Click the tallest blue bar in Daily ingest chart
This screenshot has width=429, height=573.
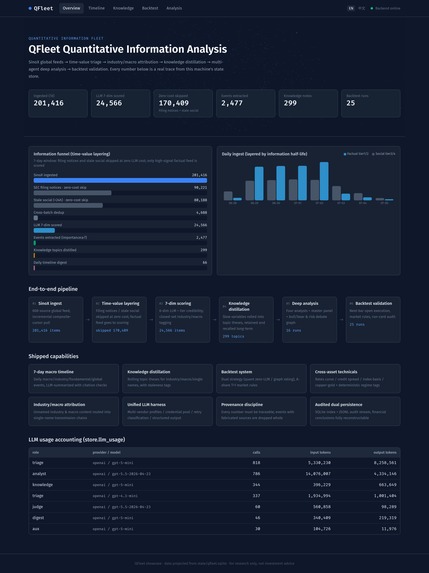tap(324, 181)
